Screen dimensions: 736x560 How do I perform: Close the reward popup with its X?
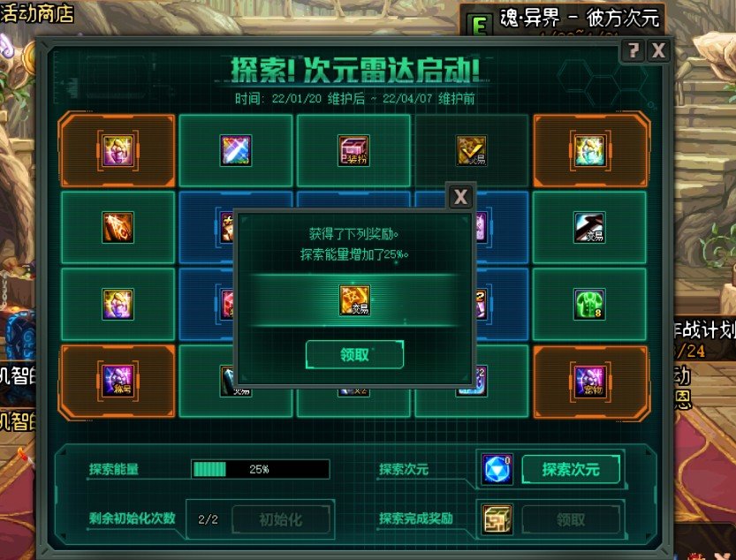(460, 196)
